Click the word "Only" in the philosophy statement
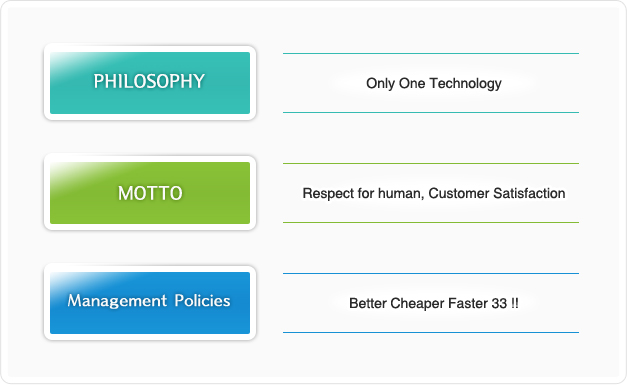The image size is (627, 385). (380, 84)
